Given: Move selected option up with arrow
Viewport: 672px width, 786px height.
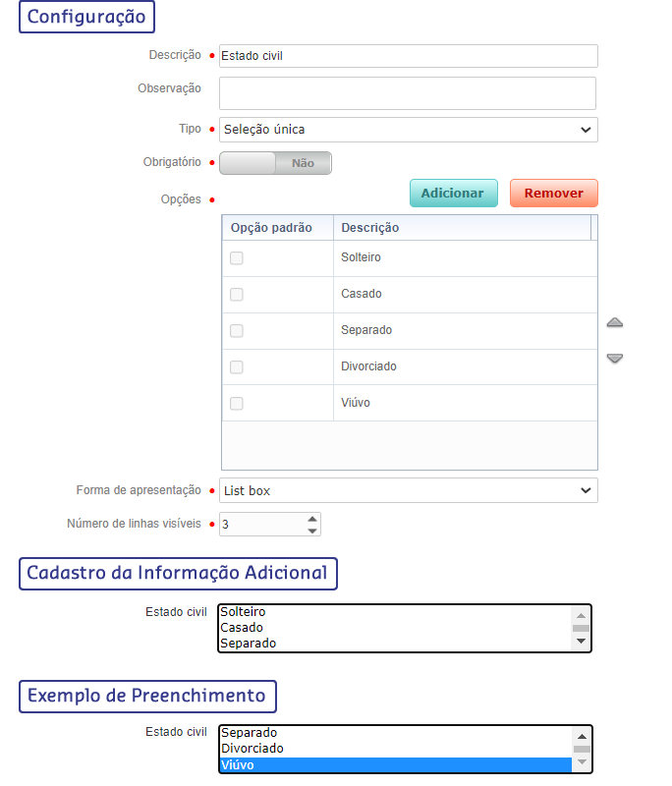Looking at the screenshot, I should [x=615, y=323].
